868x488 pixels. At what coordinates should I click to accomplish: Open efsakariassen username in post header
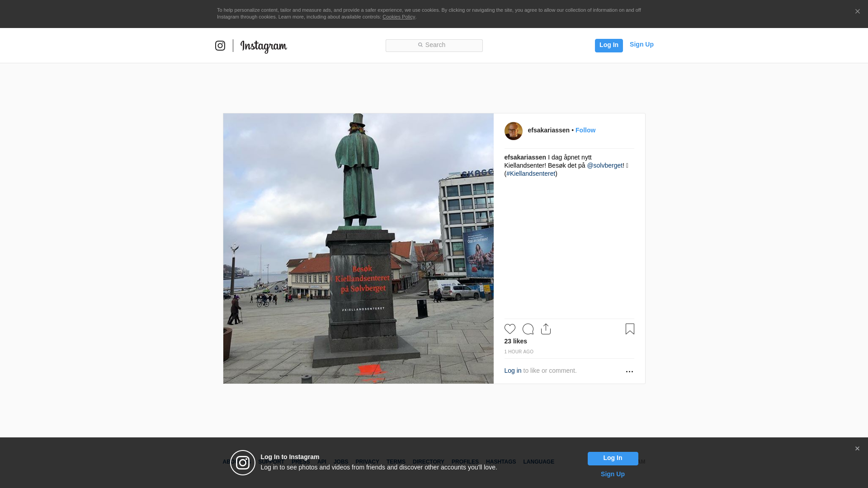pyautogui.click(x=548, y=130)
